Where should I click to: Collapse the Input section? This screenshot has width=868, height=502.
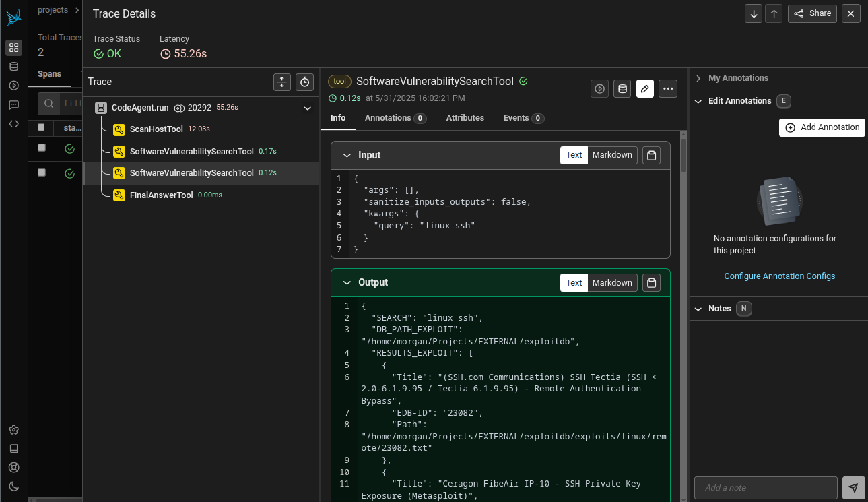[x=347, y=155]
